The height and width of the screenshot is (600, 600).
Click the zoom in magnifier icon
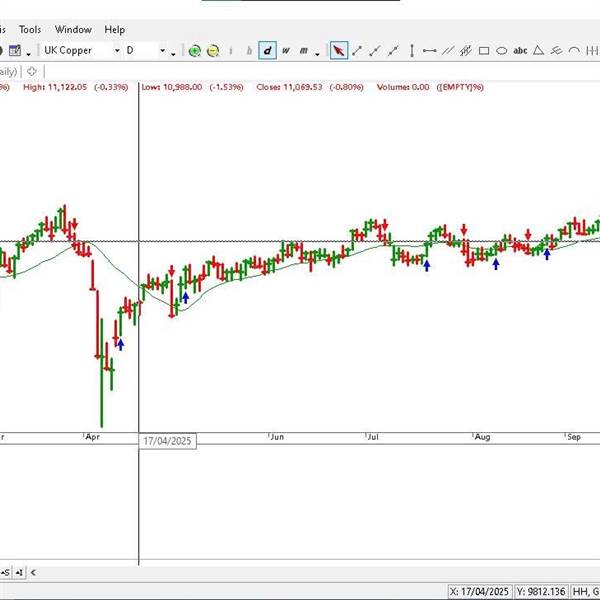click(195, 51)
